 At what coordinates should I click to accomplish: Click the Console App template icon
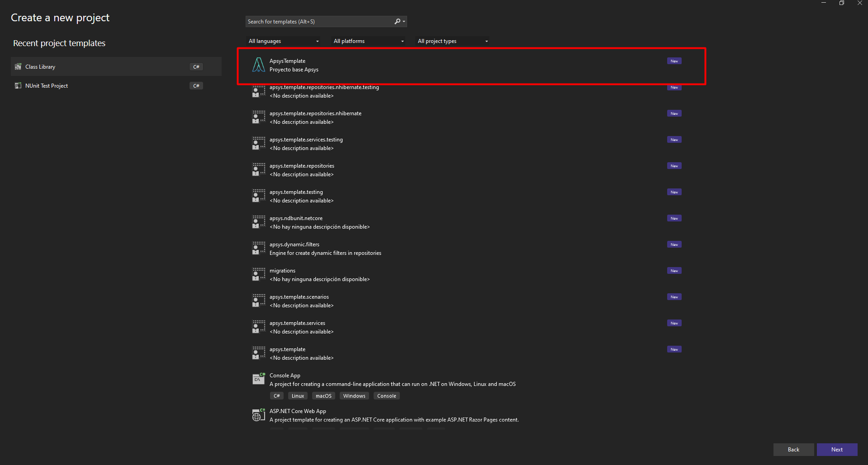(x=258, y=379)
